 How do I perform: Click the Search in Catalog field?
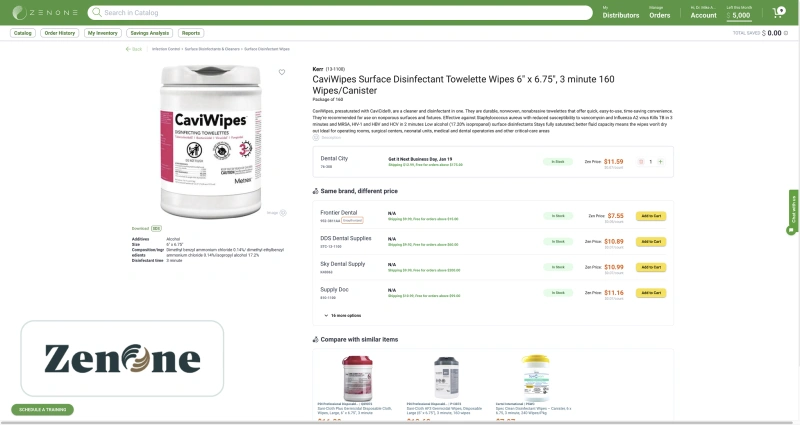pyautogui.click(x=340, y=12)
